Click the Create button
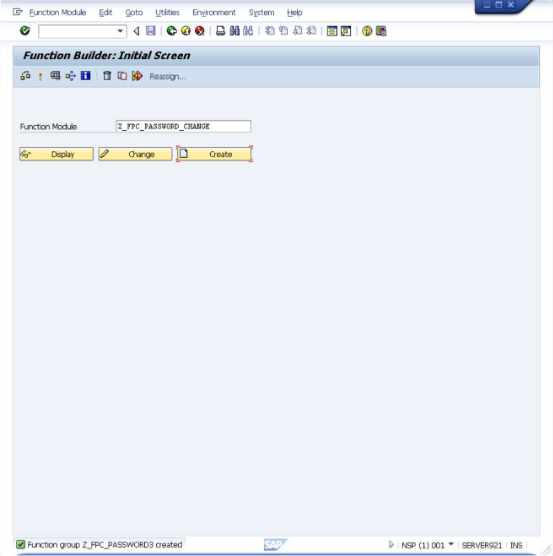Image resolution: width=553 pixels, height=556 pixels. [x=214, y=154]
